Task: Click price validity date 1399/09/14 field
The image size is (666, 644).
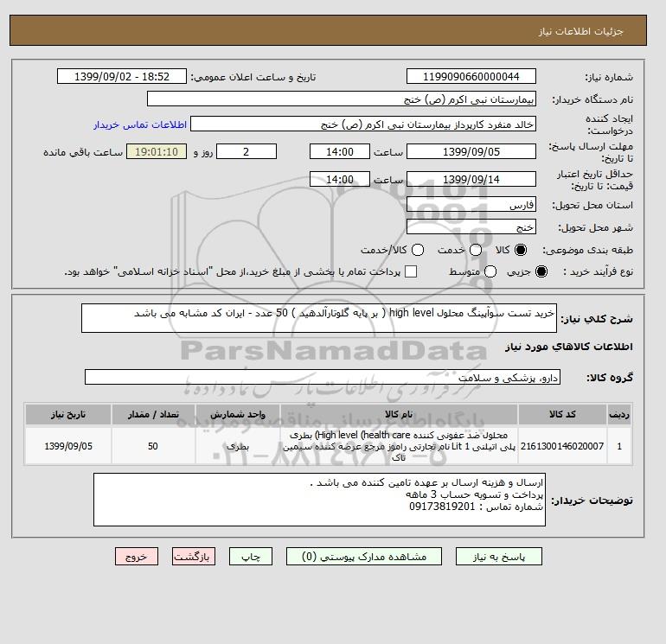Action: tap(471, 179)
